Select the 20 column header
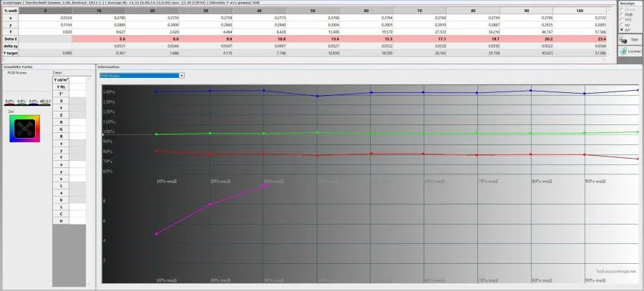This screenshot has height=291, width=644. point(152,10)
